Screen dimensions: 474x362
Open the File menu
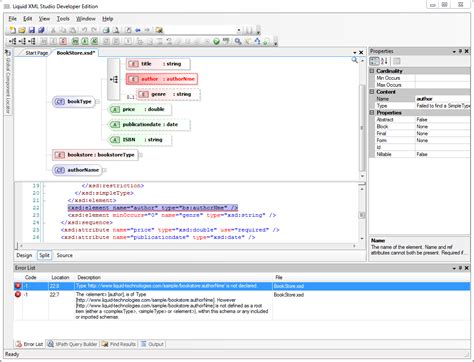[x=12, y=19]
